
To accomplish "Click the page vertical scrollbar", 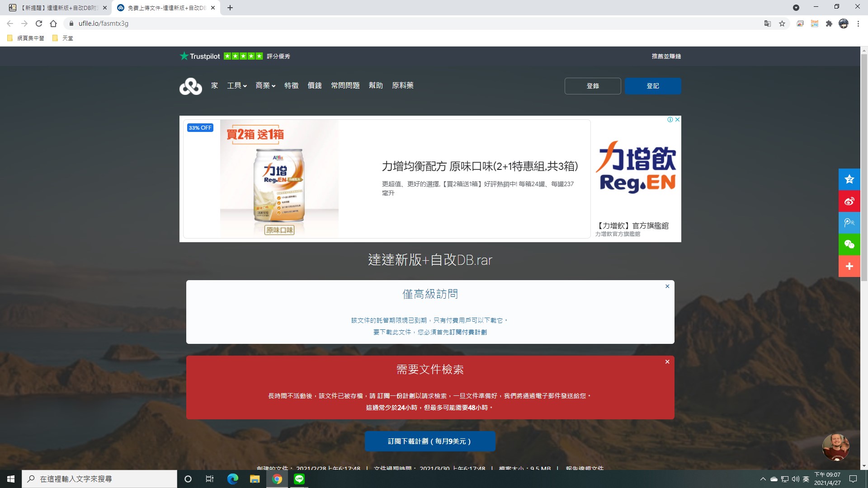I will pyautogui.click(x=864, y=167).
